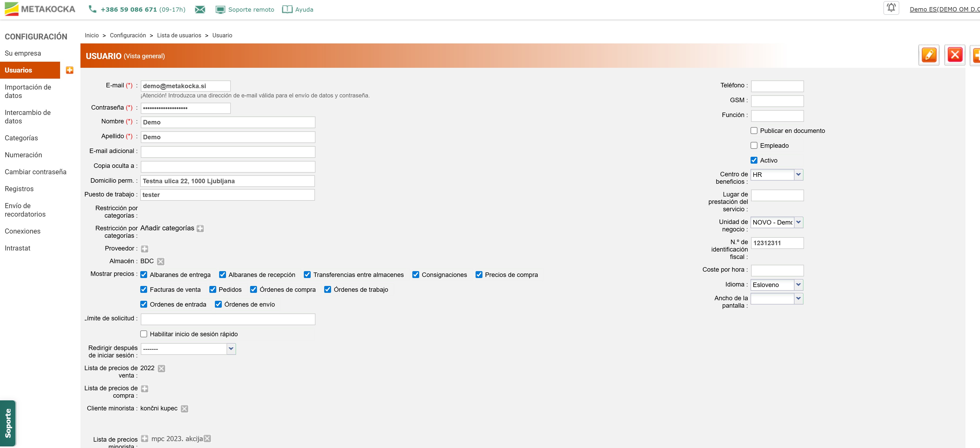Image resolution: width=980 pixels, height=448 pixels.
Task: Add new user with plus icon beside Usuarios
Action: pos(70,70)
